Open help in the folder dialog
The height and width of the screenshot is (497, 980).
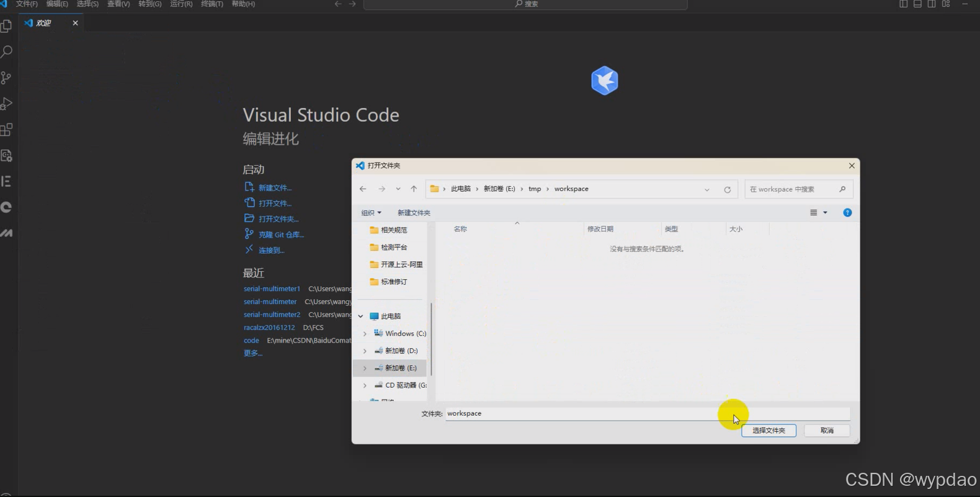click(x=847, y=213)
